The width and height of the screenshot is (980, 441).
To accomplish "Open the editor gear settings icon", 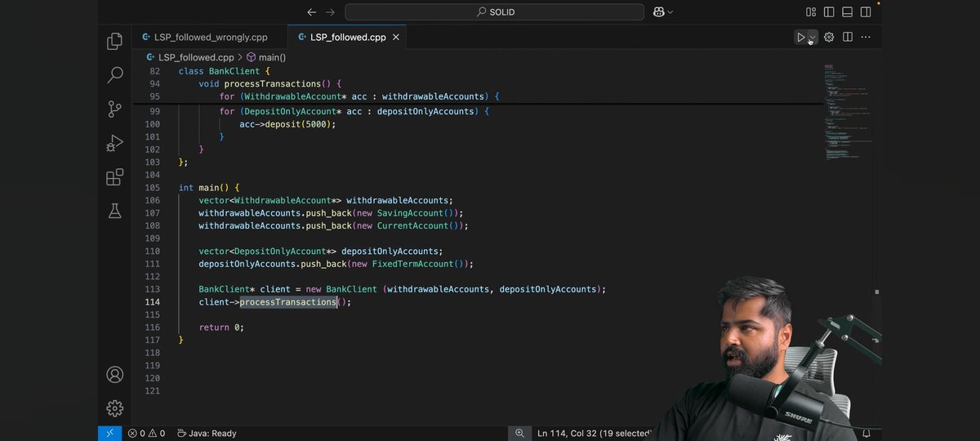I will point(829,38).
